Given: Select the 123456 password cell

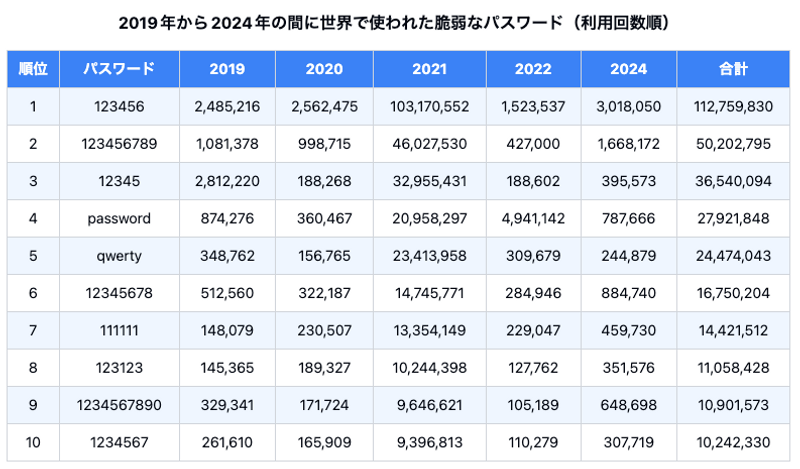Looking at the screenshot, I should 119,106.
